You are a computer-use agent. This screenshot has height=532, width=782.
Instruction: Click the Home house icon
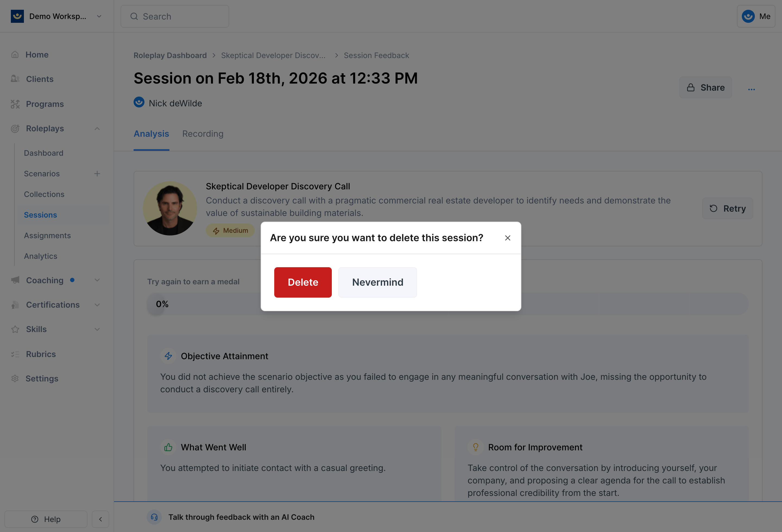15,55
